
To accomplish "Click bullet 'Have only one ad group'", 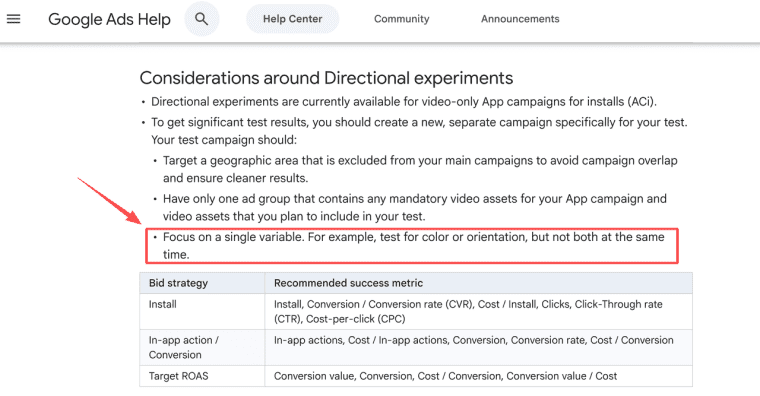I will 415,207.
